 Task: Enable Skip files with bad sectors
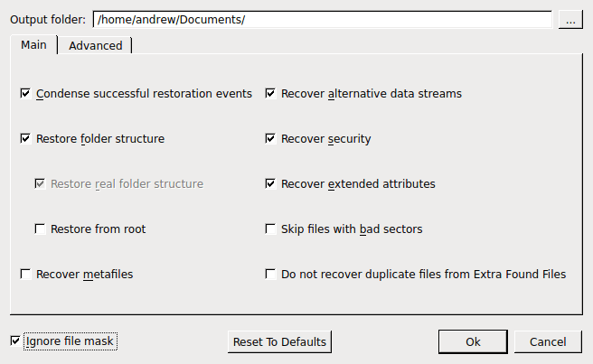270,229
